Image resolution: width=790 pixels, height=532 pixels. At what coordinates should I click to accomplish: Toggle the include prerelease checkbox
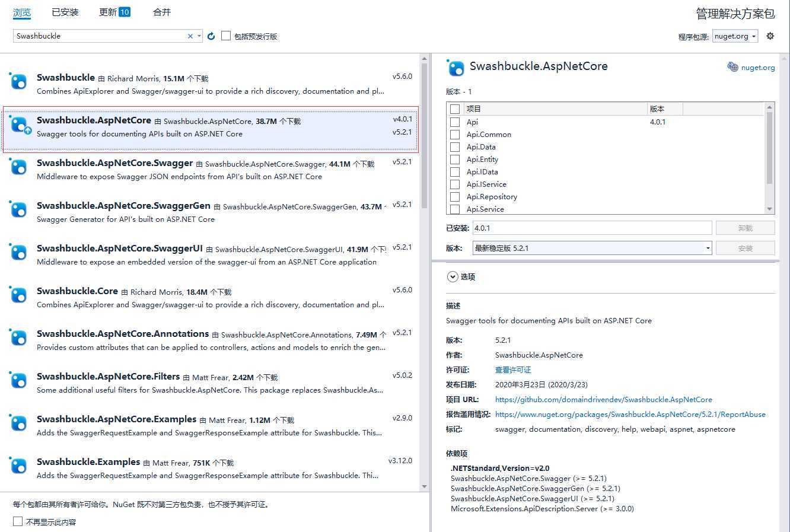point(226,36)
